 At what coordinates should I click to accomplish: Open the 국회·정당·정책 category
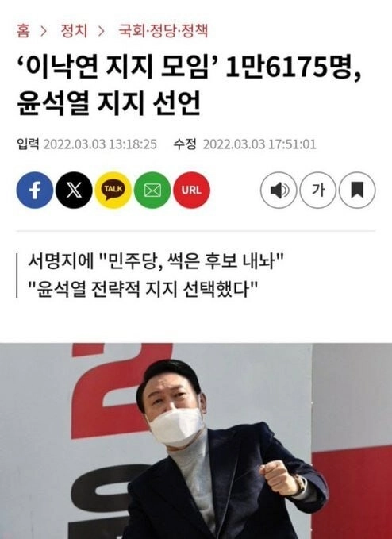[x=163, y=31]
